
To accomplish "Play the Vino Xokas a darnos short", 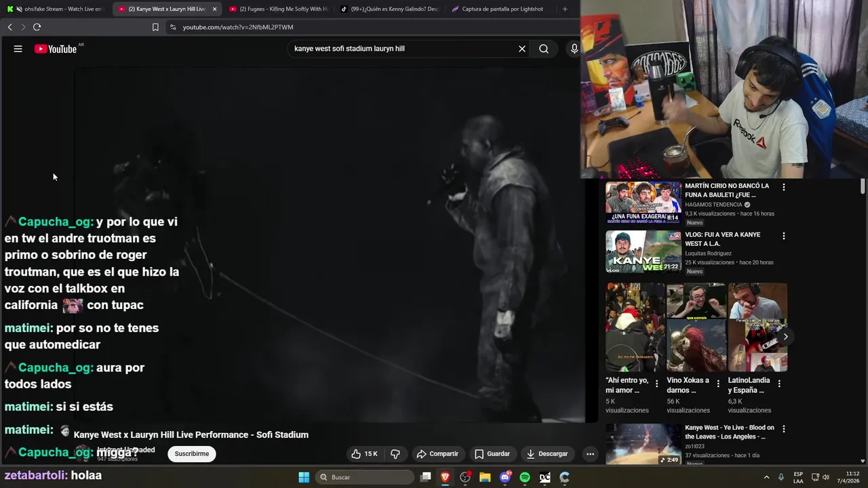I will point(696,327).
